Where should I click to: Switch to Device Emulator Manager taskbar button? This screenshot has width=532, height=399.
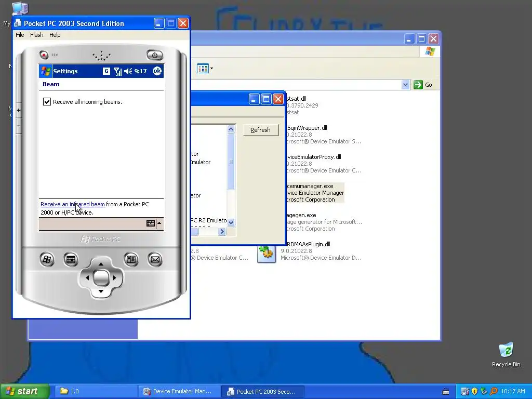[x=179, y=392]
